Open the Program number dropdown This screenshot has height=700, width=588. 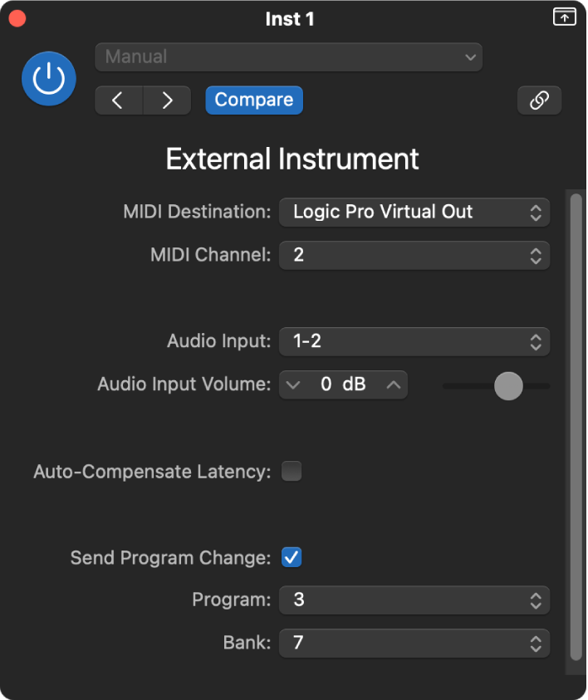pos(414,600)
